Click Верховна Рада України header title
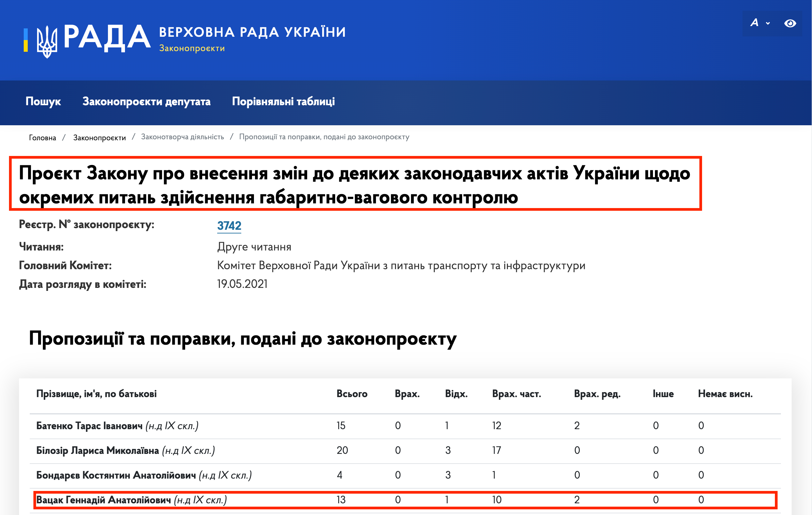812x515 pixels. pos(252,32)
